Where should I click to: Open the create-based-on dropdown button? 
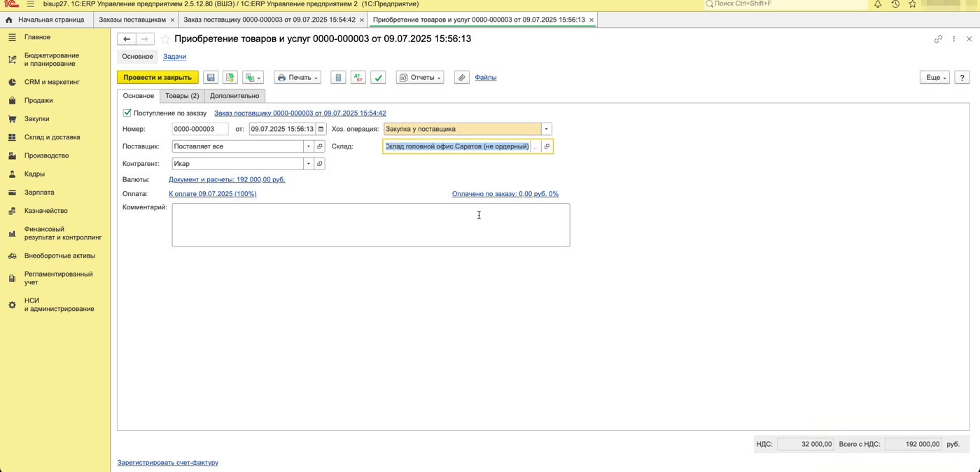pyautogui.click(x=252, y=78)
